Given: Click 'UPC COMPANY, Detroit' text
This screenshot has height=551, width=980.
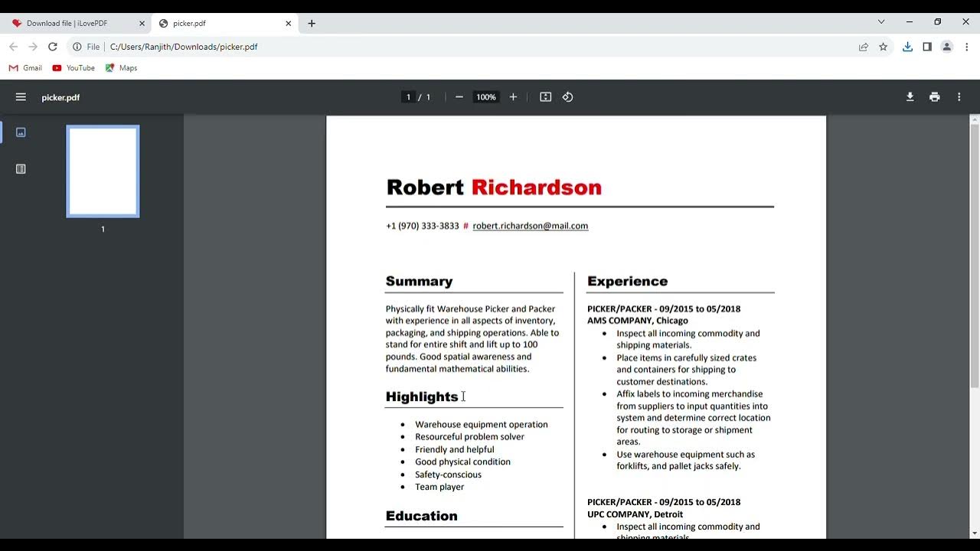Looking at the screenshot, I should click(635, 514).
